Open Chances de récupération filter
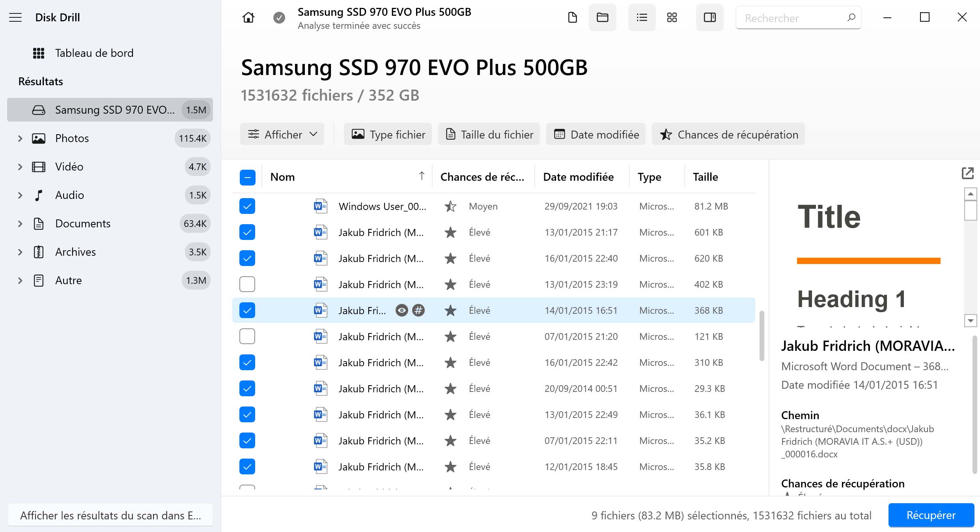Screen dimensions: 980x532 tap(728, 134)
